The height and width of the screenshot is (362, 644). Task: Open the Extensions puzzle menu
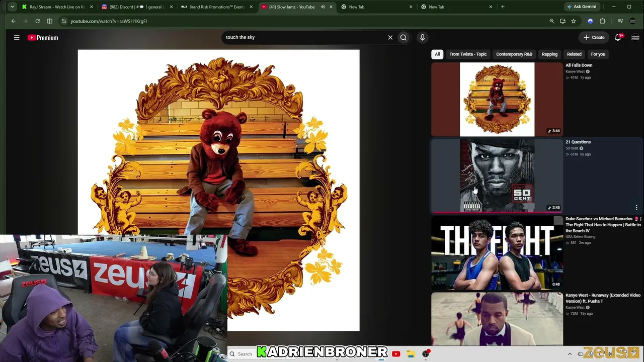point(603,21)
